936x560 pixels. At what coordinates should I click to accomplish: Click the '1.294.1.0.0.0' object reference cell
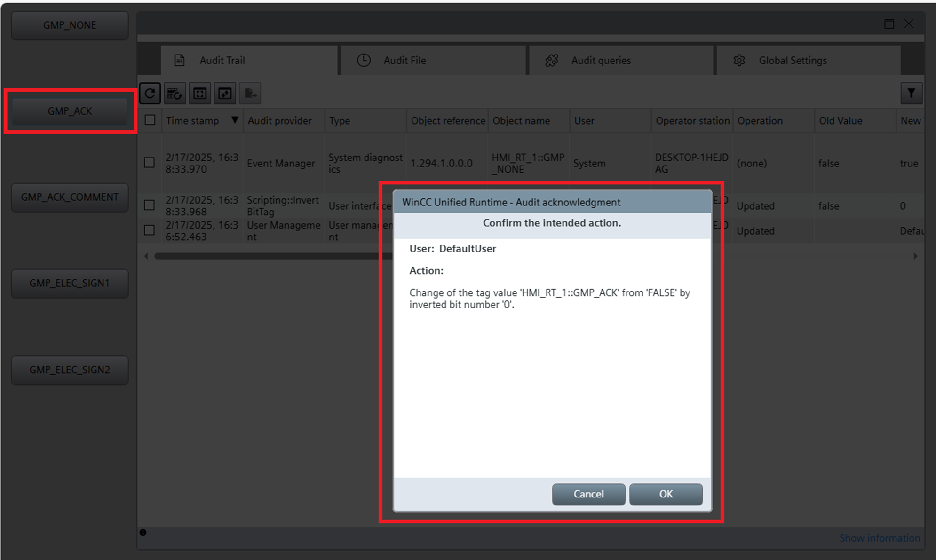coord(447,163)
